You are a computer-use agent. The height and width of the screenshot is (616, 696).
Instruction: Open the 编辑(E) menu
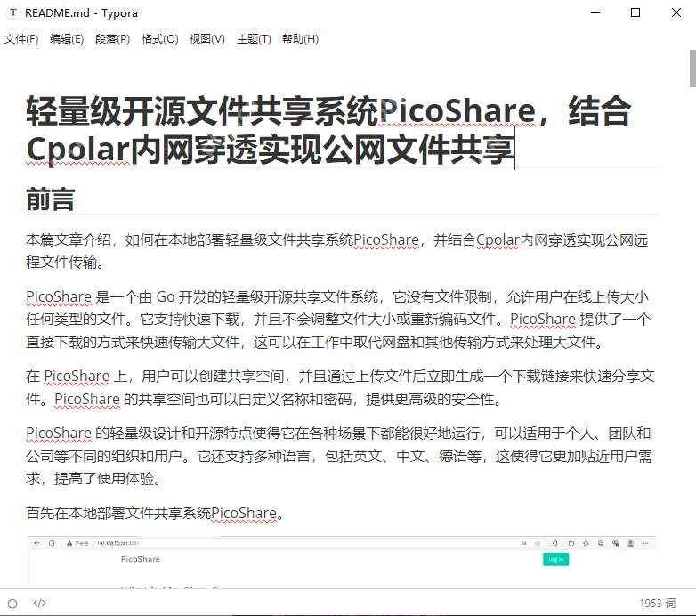pos(67,39)
